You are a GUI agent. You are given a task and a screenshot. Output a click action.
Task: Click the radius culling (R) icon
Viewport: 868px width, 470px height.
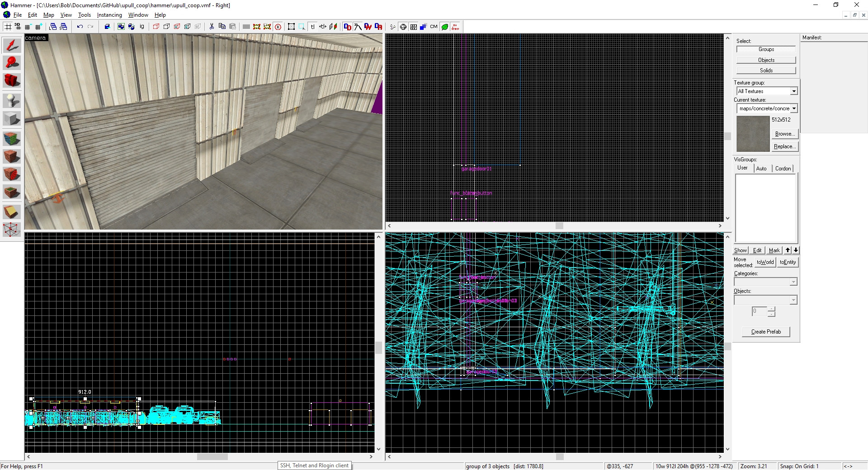[278, 27]
